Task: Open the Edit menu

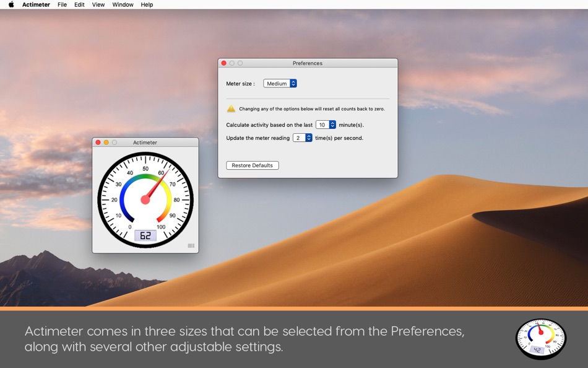Action: (x=79, y=4)
